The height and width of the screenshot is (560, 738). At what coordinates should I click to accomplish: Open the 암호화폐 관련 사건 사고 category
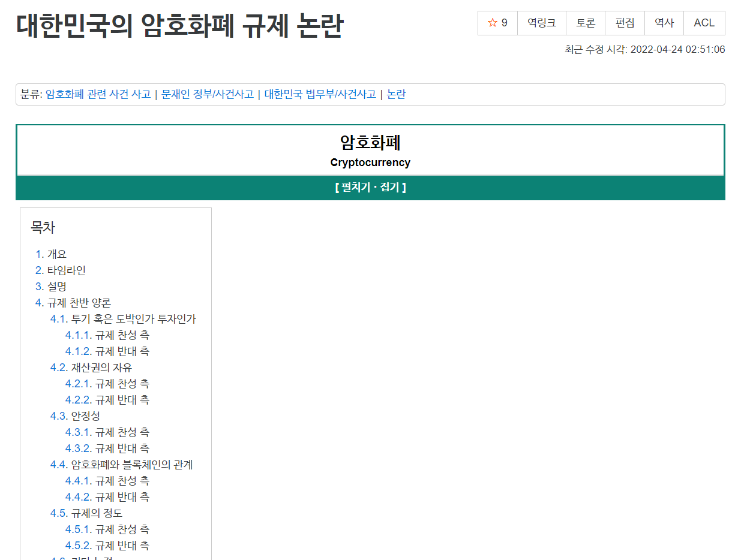98,94
